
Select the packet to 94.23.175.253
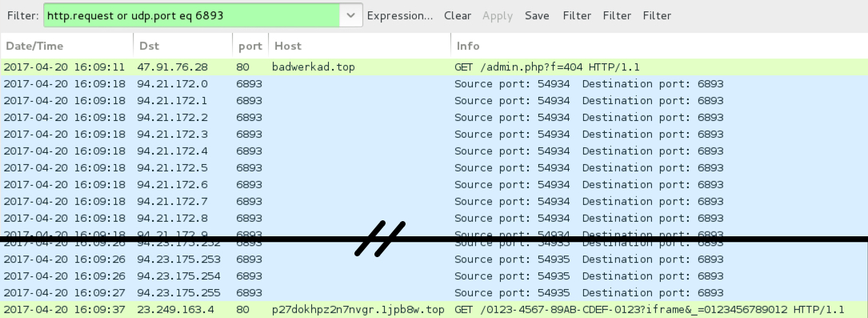coord(434,260)
